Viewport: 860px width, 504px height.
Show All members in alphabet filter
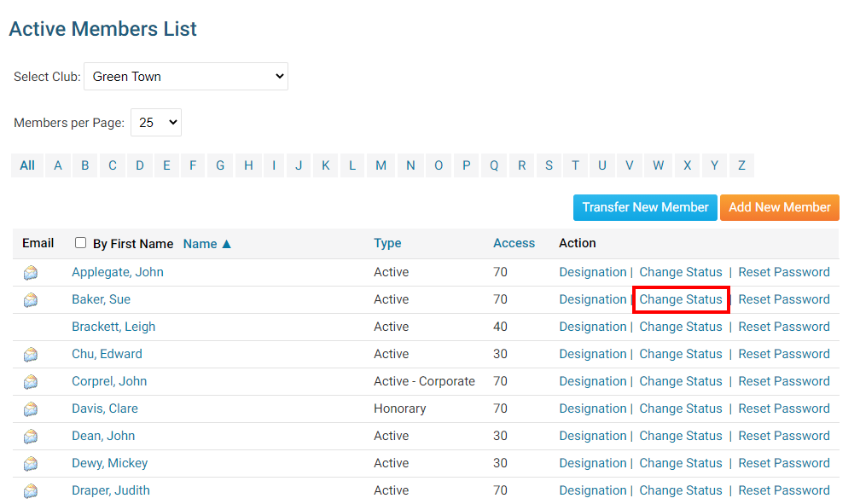(27, 165)
